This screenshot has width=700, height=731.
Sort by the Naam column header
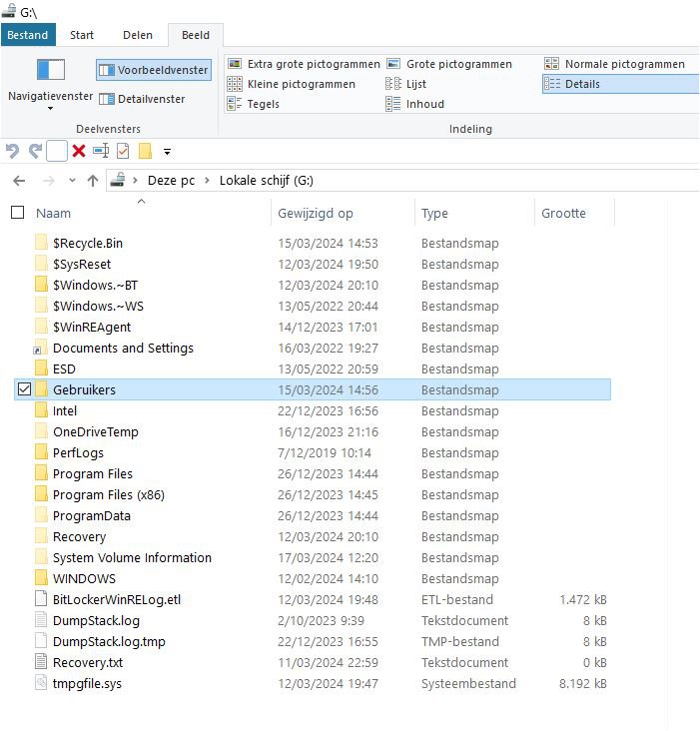pos(53,213)
